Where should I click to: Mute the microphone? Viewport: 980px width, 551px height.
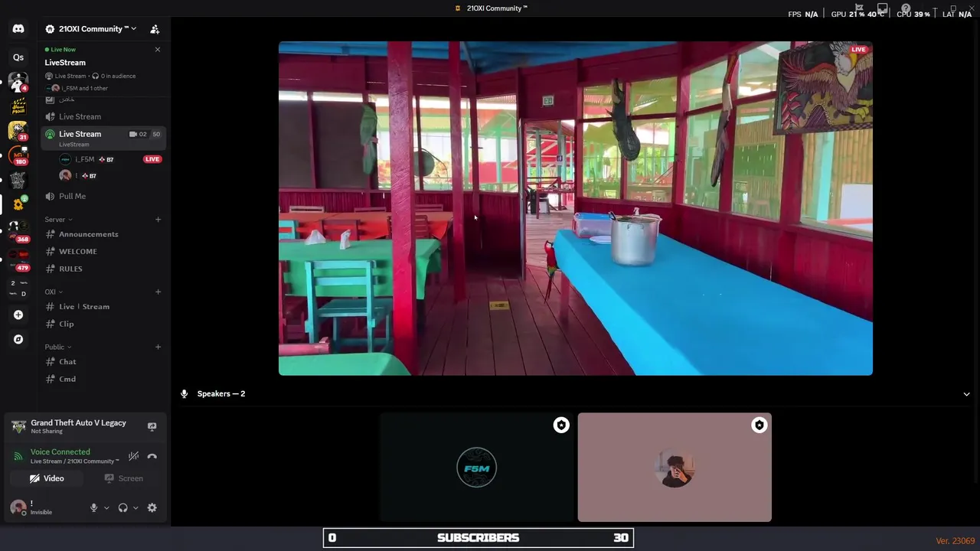pyautogui.click(x=94, y=507)
